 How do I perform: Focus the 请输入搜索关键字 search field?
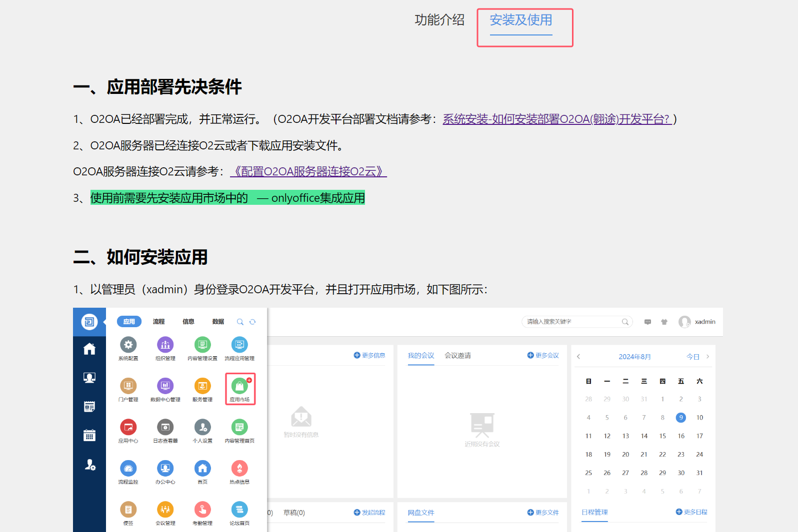pos(577,322)
